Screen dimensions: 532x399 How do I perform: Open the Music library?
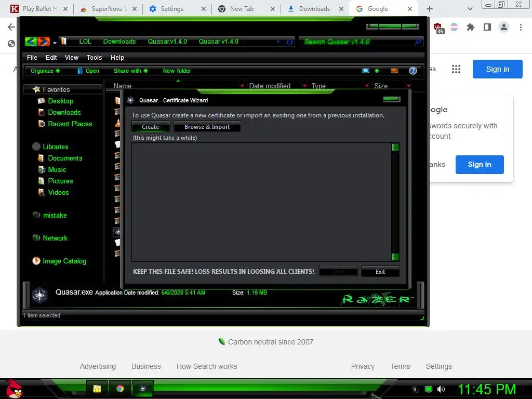(57, 170)
